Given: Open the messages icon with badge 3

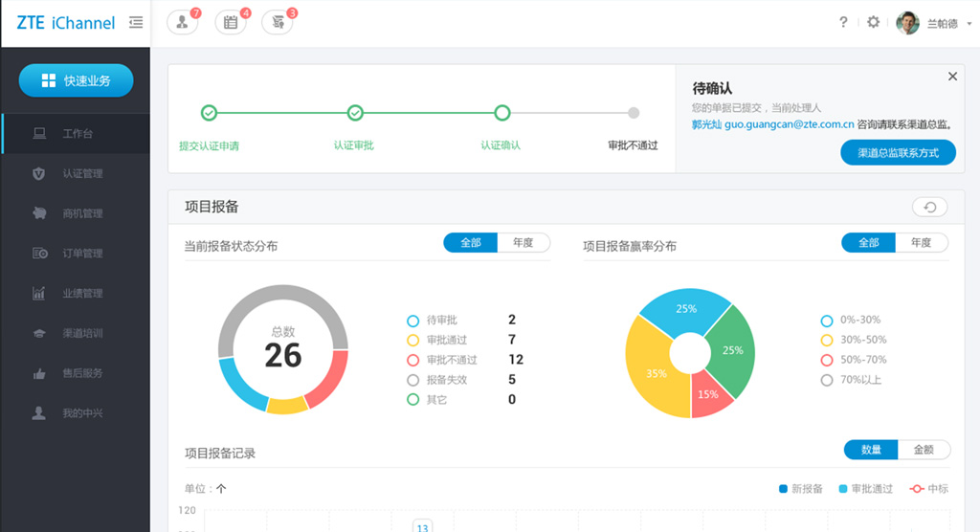Looking at the screenshot, I should [x=277, y=22].
